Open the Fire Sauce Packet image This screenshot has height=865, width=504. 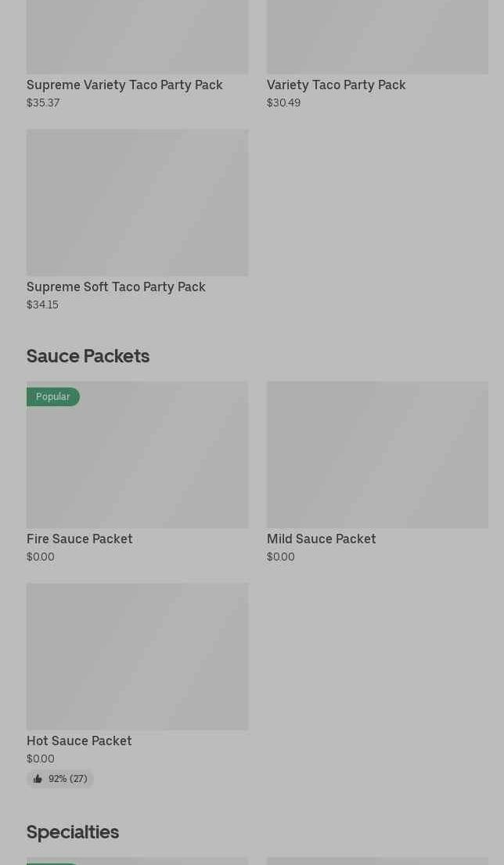coord(137,462)
